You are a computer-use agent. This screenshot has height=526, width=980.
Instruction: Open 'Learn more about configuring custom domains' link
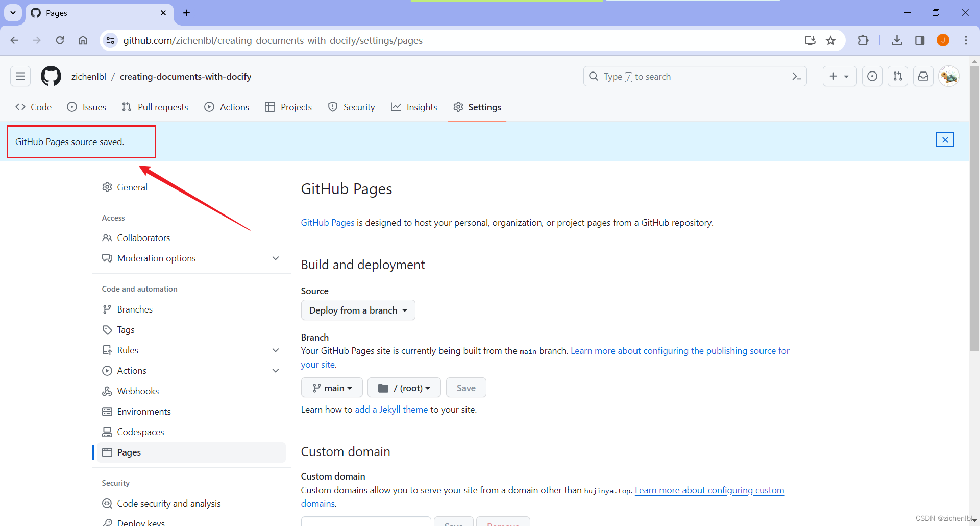pos(709,490)
